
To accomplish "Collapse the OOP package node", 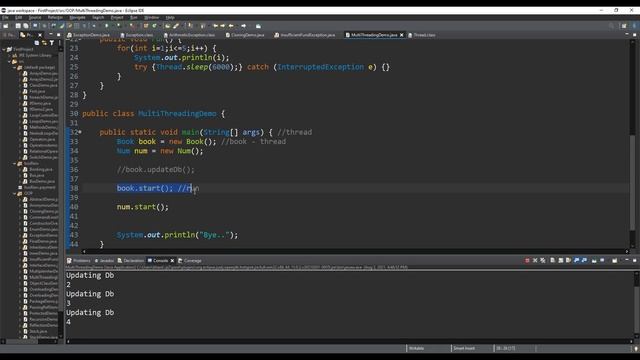I will point(14,193).
